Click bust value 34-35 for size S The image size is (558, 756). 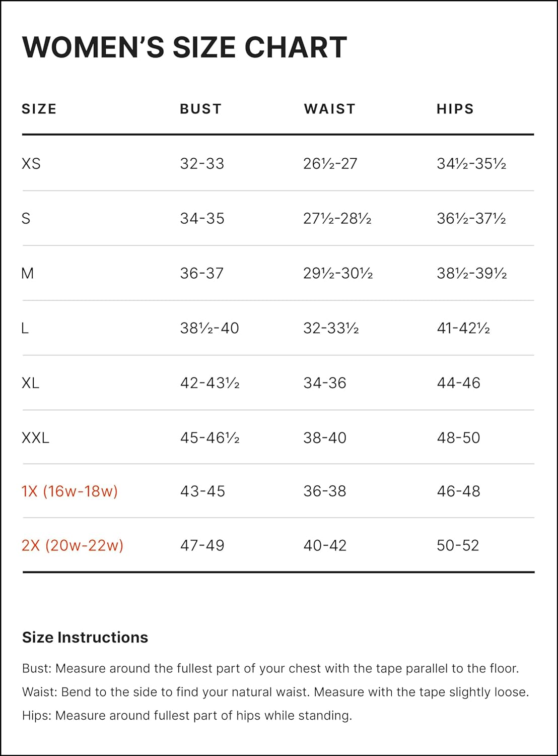202,219
